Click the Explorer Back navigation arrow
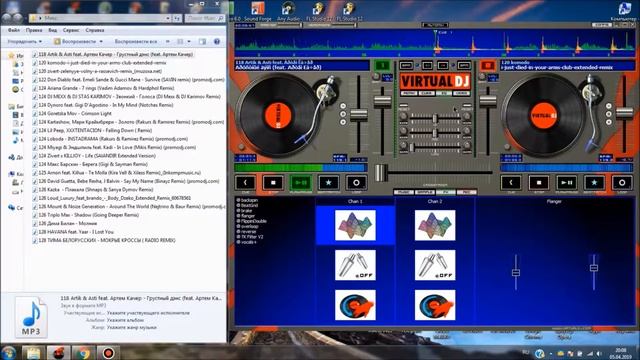 coord(7,18)
